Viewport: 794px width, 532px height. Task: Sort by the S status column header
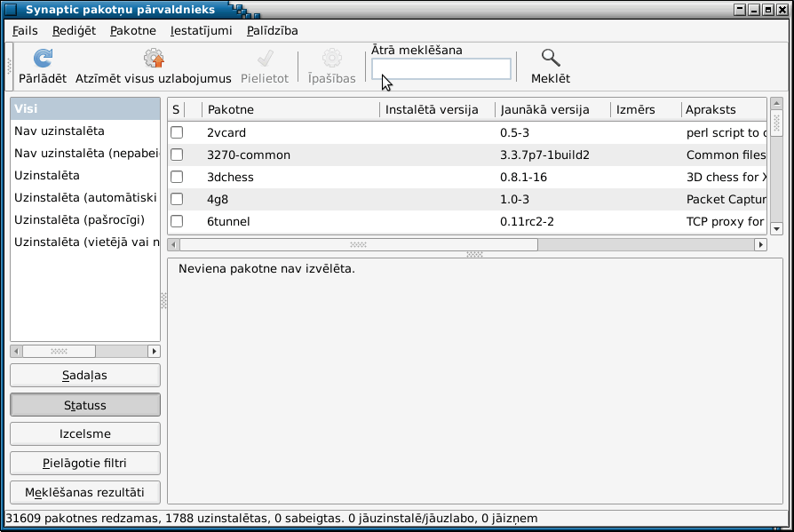click(x=176, y=109)
